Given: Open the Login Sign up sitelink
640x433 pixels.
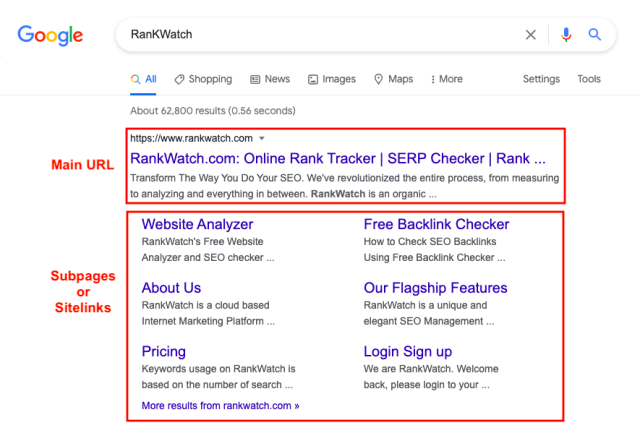Looking at the screenshot, I should 408,352.
